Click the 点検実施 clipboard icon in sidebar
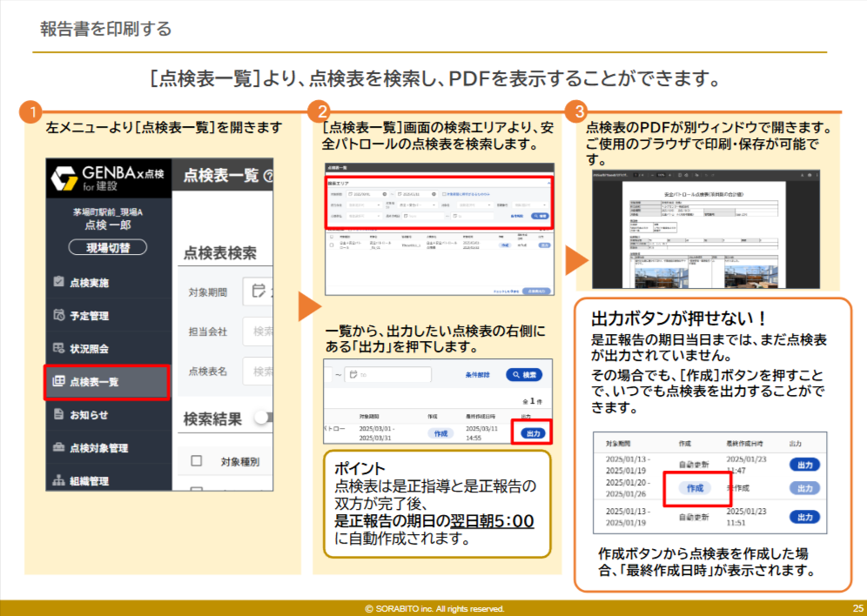 59,282
